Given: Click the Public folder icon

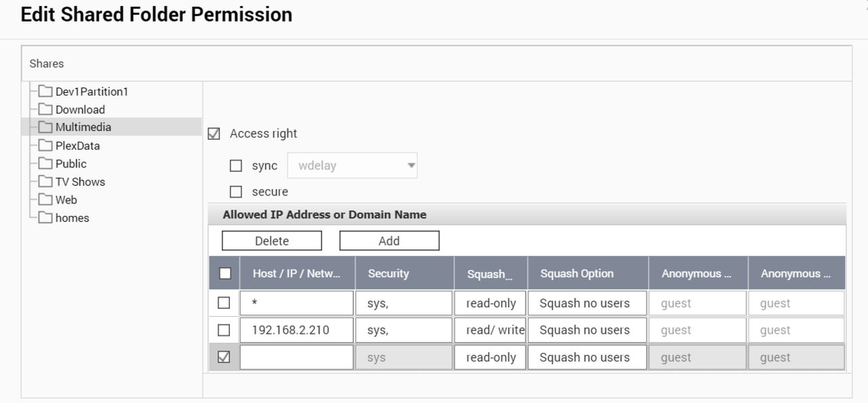Looking at the screenshot, I should 45,164.
